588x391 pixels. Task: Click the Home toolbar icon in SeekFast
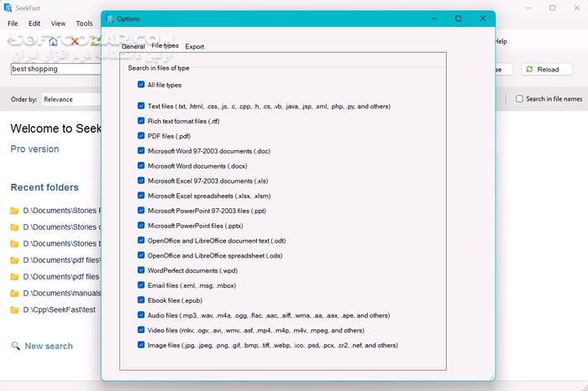[53, 41]
